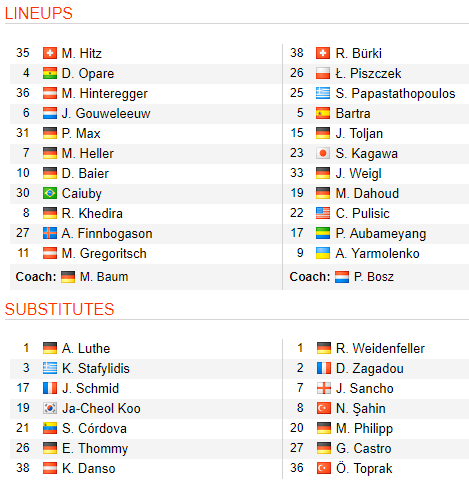The image size is (469, 488).
Task: Click the Greek flag beside S. Papastathopoulos
Action: 323,93
